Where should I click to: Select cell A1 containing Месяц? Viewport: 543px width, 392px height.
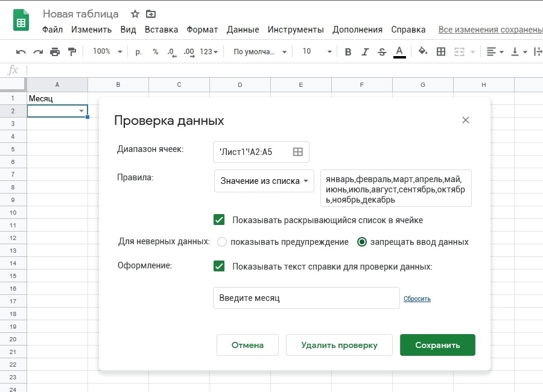click(57, 98)
